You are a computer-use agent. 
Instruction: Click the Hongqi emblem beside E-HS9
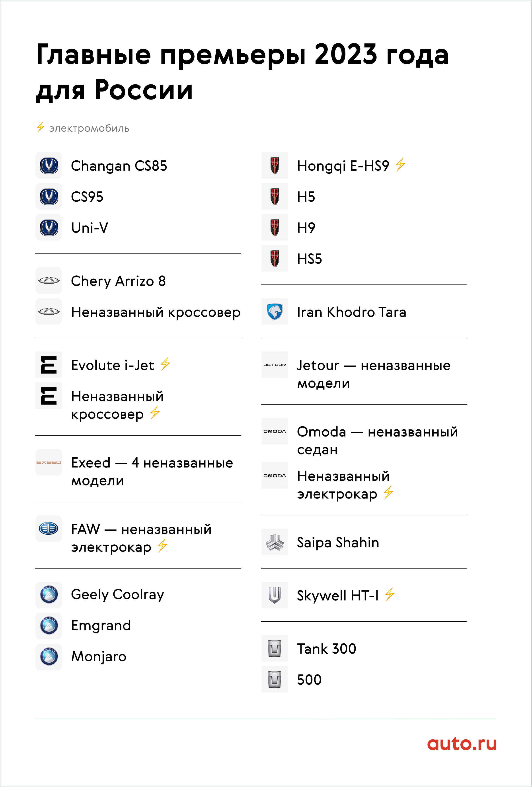coord(275,166)
